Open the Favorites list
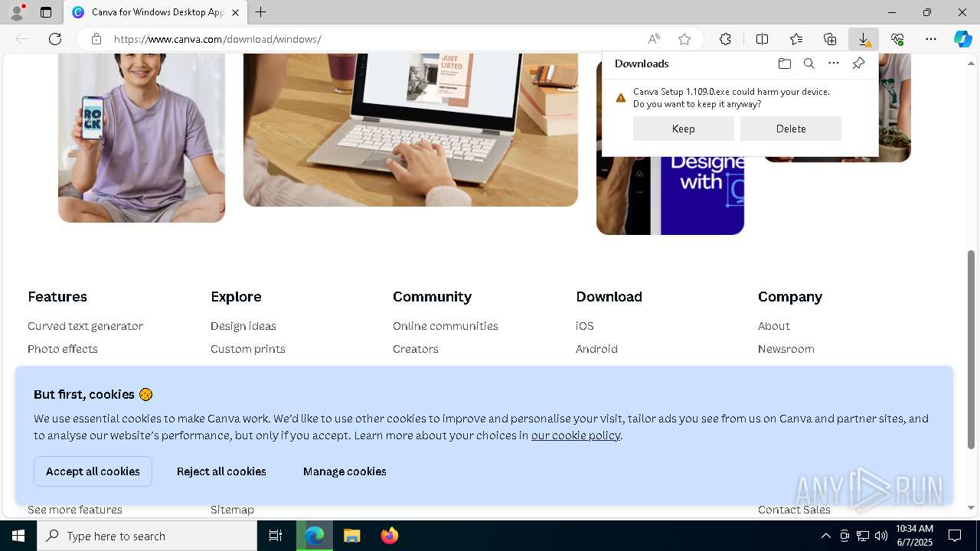The image size is (980, 551). (796, 39)
